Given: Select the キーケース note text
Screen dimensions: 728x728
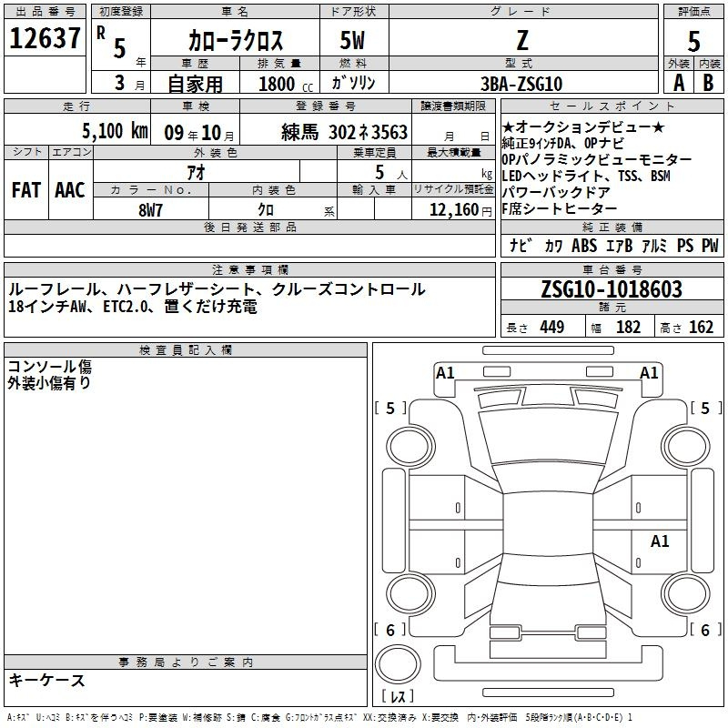Looking at the screenshot, I should point(47,681).
